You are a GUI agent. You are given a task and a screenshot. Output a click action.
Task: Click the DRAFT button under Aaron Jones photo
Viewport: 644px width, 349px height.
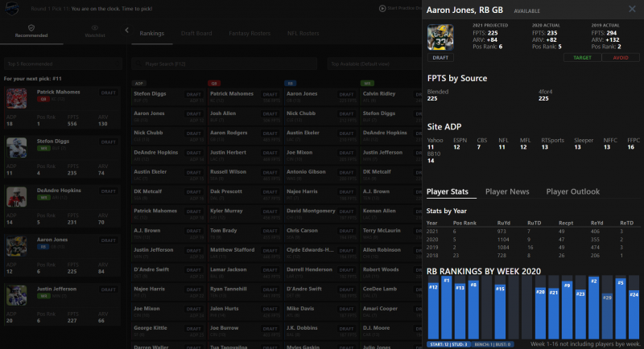point(440,58)
